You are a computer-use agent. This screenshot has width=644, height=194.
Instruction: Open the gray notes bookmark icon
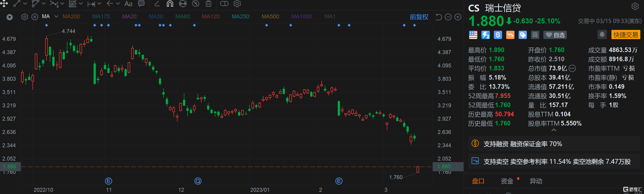(x=535, y=35)
